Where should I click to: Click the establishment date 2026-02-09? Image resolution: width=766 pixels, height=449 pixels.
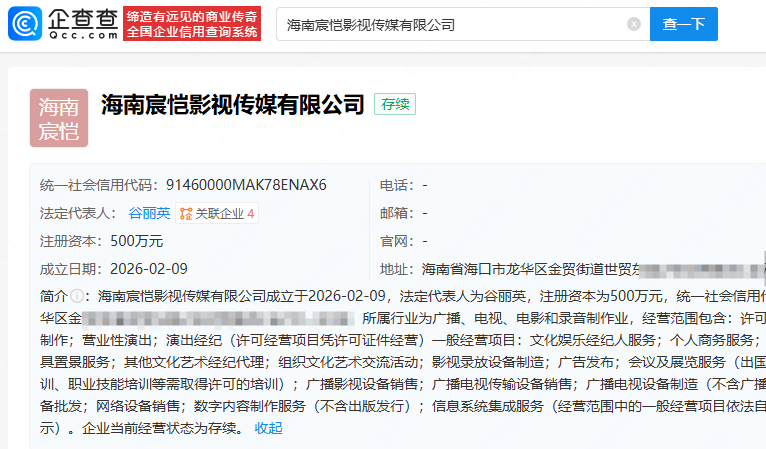(x=149, y=269)
